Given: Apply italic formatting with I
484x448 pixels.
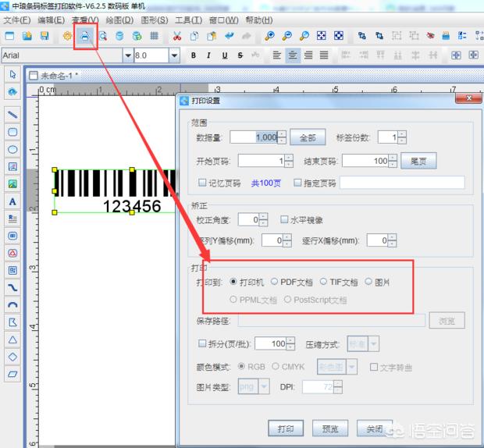Looking at the screenshot, I should click(209, 55).
